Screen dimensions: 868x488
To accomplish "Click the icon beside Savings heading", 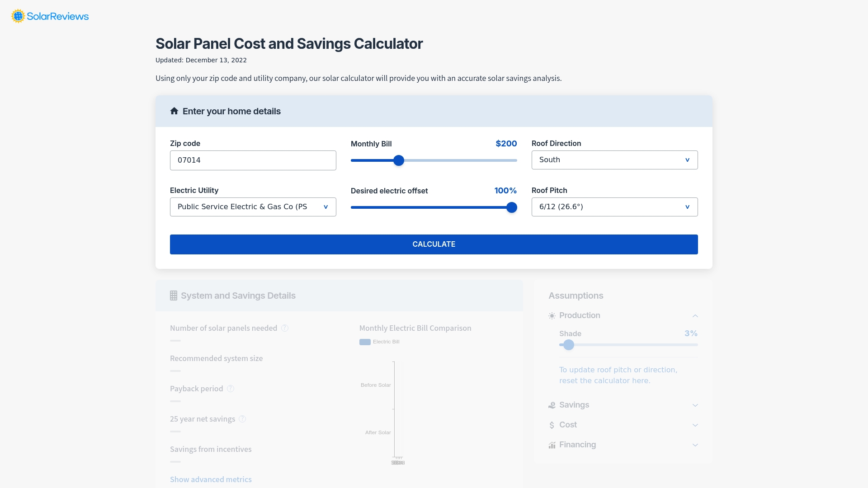I will pyautogui.click(x=552, y=405).
